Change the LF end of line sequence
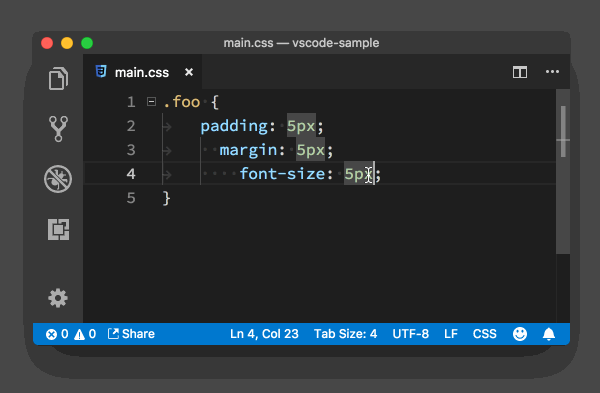This screenshot has width=600, height=393. pos(451,334)
